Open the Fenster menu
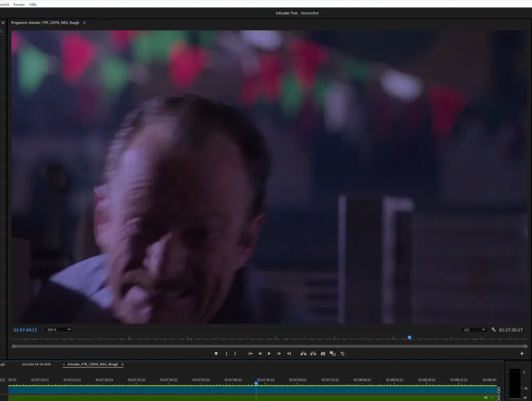This screenshot has height=401, width=532. [19, 4]
